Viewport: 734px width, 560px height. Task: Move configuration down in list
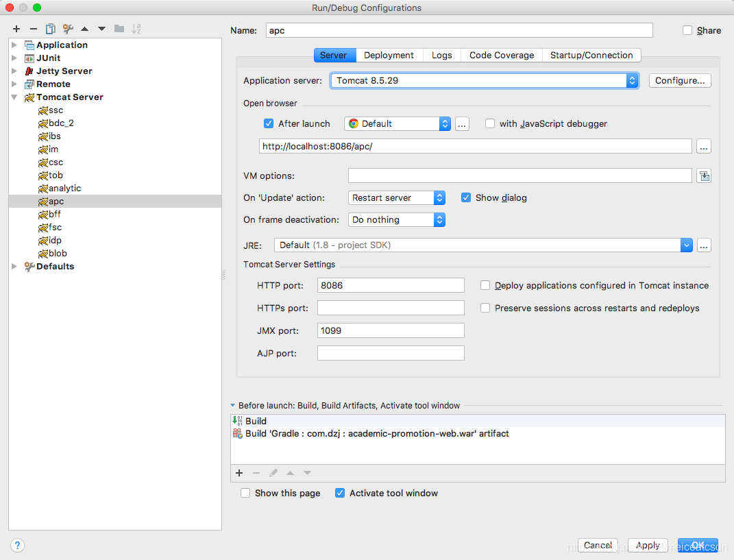101,29
